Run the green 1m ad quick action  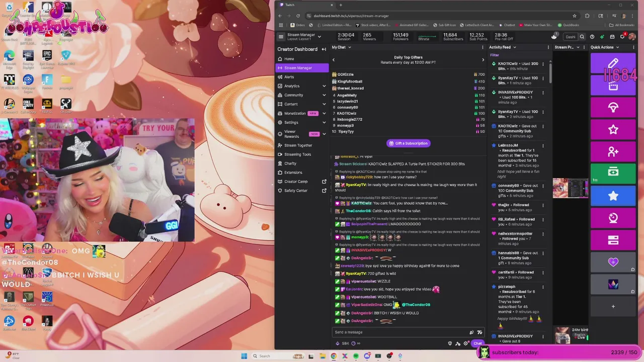(x=613, y=173)
